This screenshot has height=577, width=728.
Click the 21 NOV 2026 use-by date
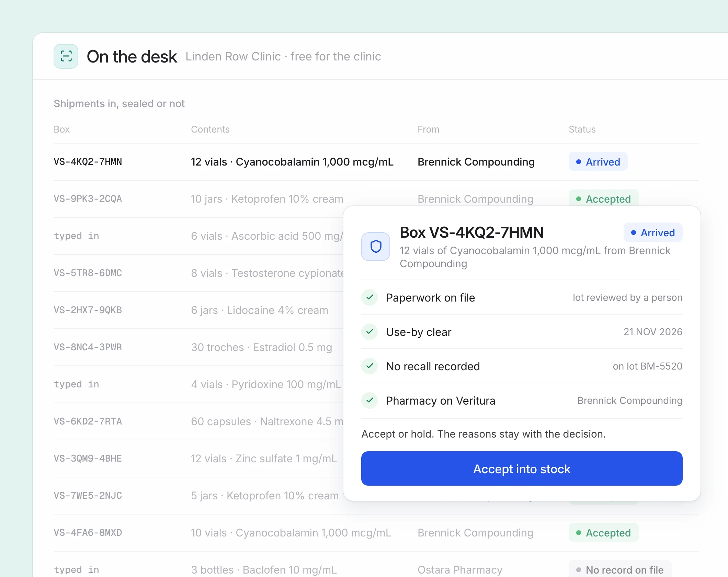tap(653, 332)
